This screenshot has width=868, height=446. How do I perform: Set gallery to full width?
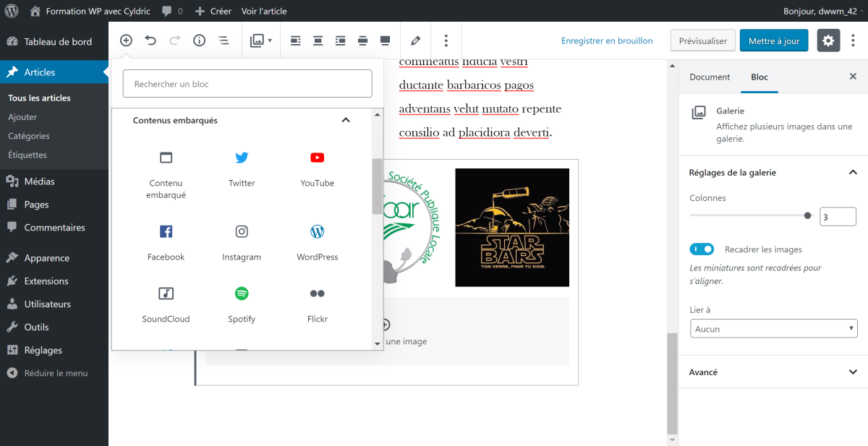pos(386,40)
